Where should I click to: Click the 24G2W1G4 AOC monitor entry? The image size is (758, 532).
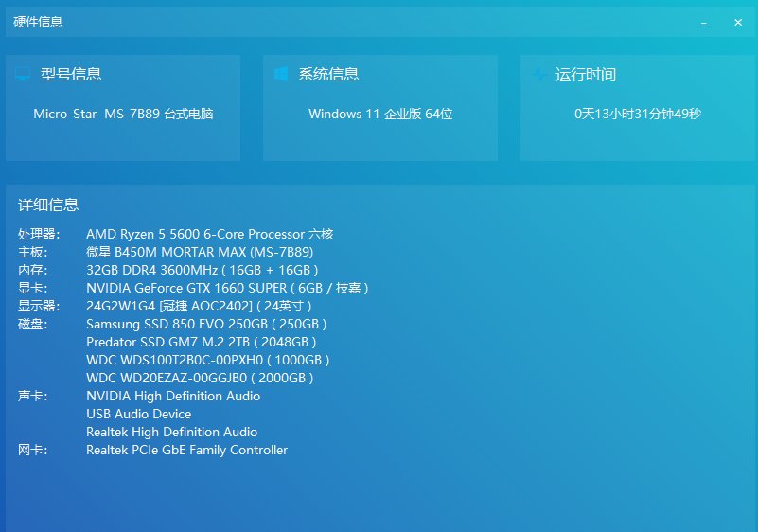198,306
